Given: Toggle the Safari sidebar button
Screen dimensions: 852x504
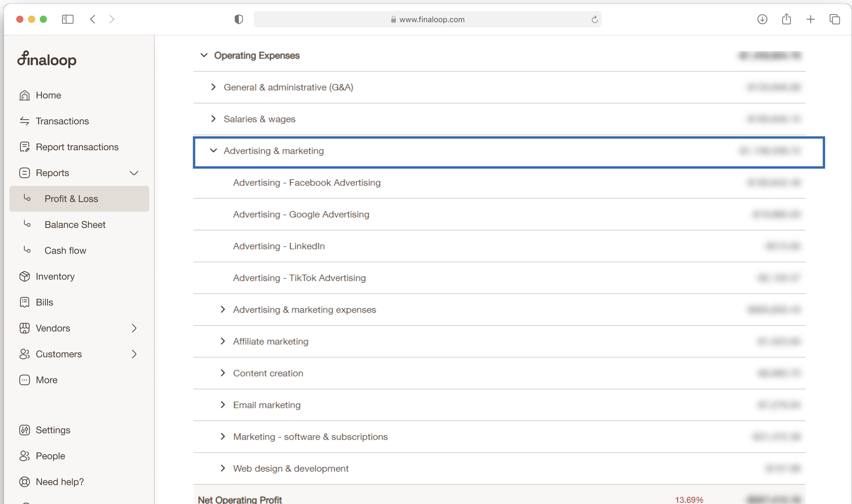Looking at the screenshot, I should click(x=68, y=19).
